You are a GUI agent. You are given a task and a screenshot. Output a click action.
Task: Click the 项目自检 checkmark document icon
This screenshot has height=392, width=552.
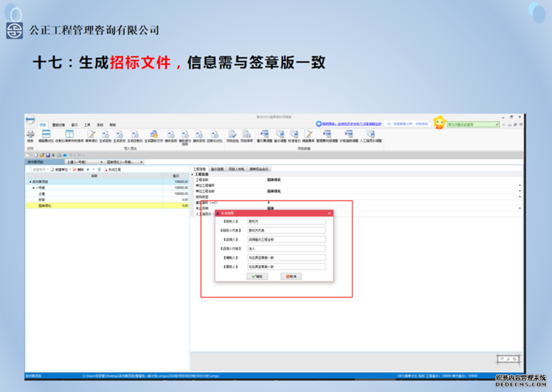click(232, 133)
